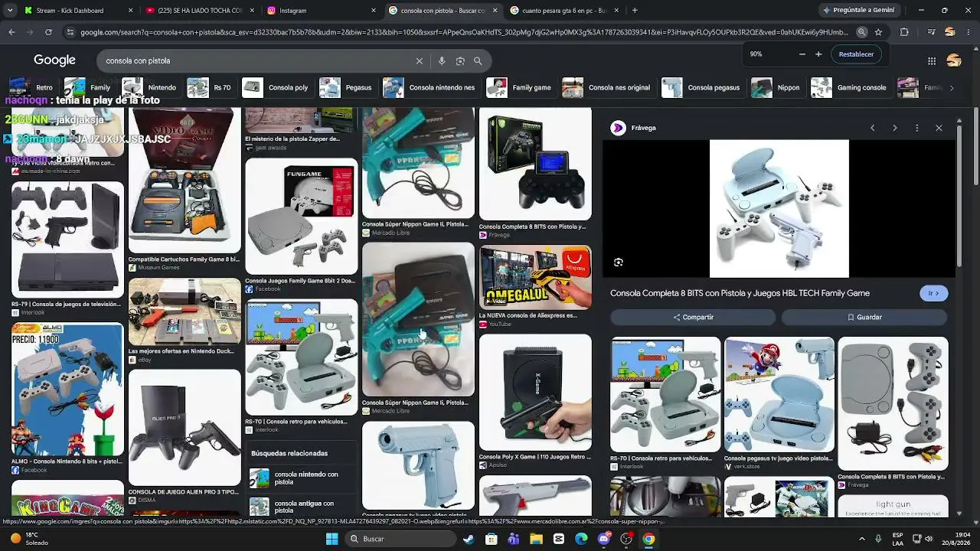Show previous image in preview panel

[872, 128]
